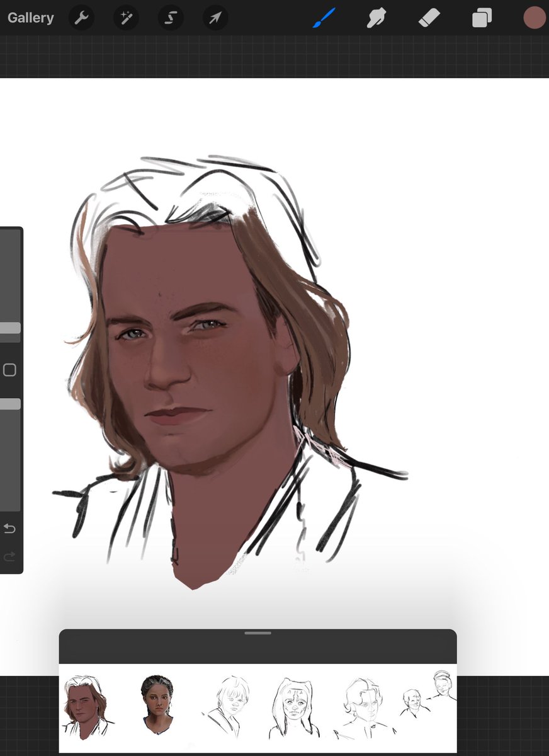Open the active color picker
The image size is (549, 756).
[x=533, y=18]
